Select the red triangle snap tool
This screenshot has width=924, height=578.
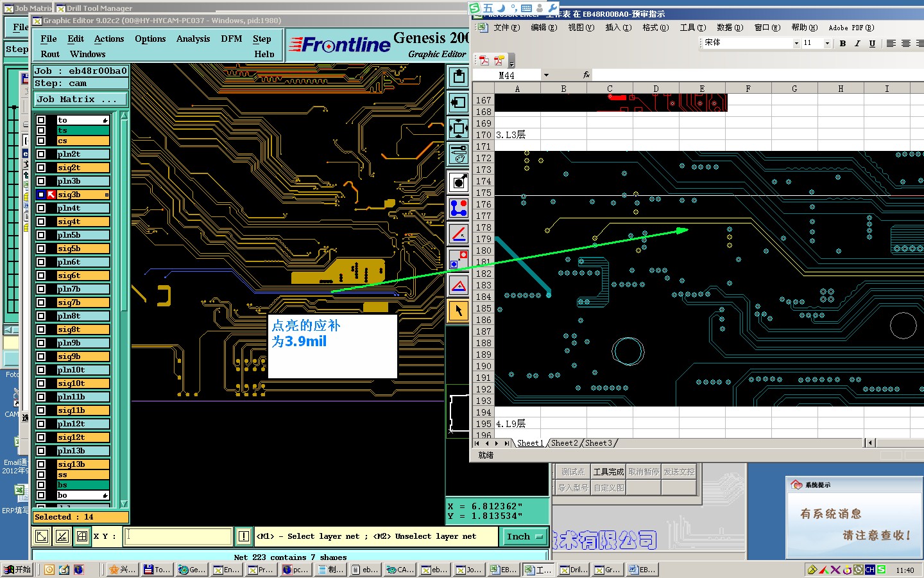click(x=458, y=285)
